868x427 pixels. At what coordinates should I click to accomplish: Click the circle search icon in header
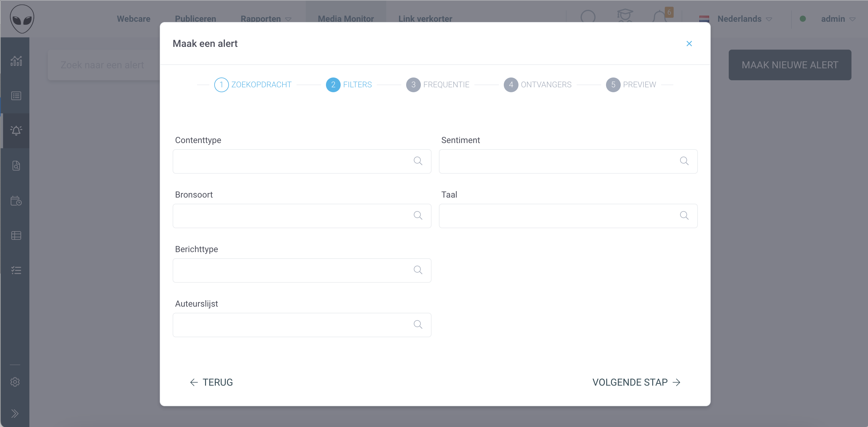click(588, 17)
